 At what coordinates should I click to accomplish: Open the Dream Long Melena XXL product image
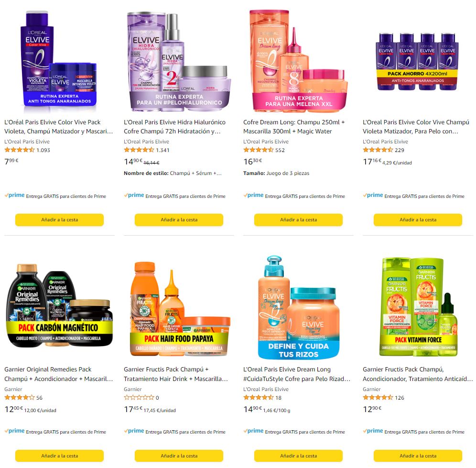tap(298, 61)
